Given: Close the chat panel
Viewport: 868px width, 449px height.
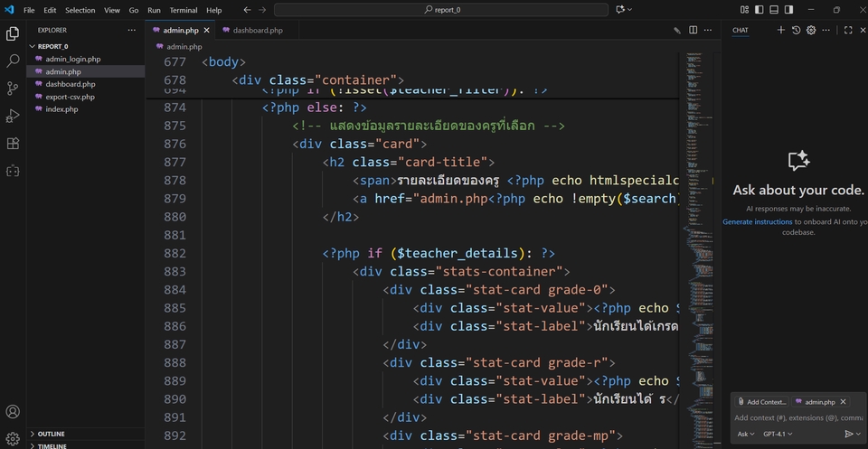Looking at the screenshot, I should tap(863, 30).
